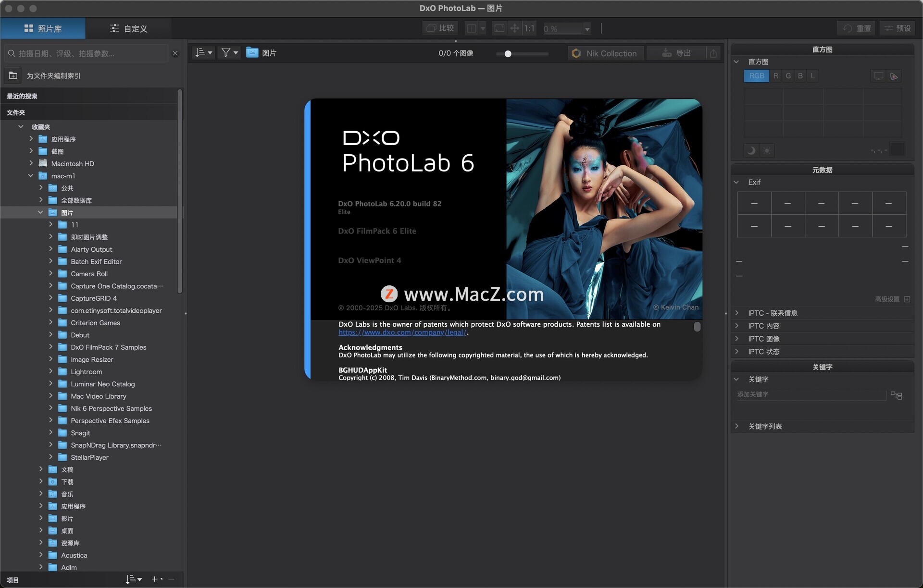
Task: Click the 项目 section header
Action: click(x=12, y=580)
